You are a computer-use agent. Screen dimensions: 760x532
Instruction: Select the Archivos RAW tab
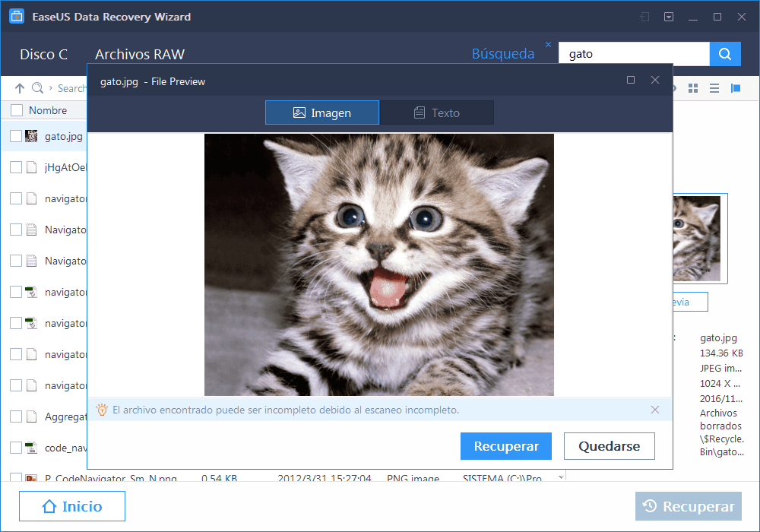tap(140, 54)
